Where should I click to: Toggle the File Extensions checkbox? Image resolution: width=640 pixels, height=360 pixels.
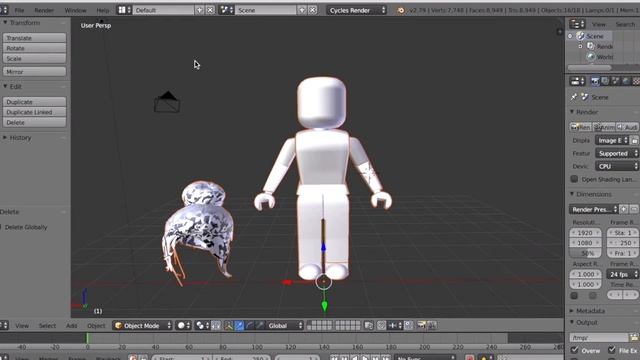click(611, 350)
